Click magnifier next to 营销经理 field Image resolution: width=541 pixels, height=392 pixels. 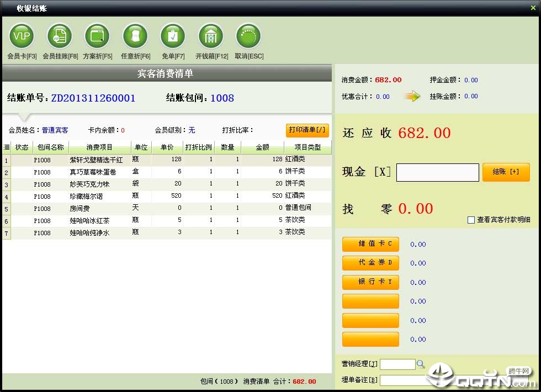421,364
